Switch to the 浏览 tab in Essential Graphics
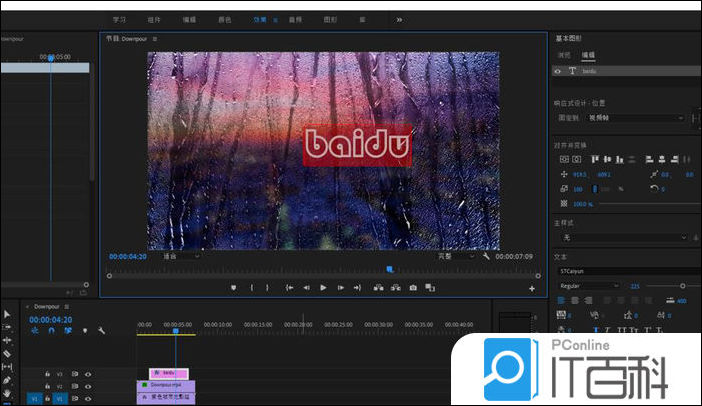 [564, 55]
